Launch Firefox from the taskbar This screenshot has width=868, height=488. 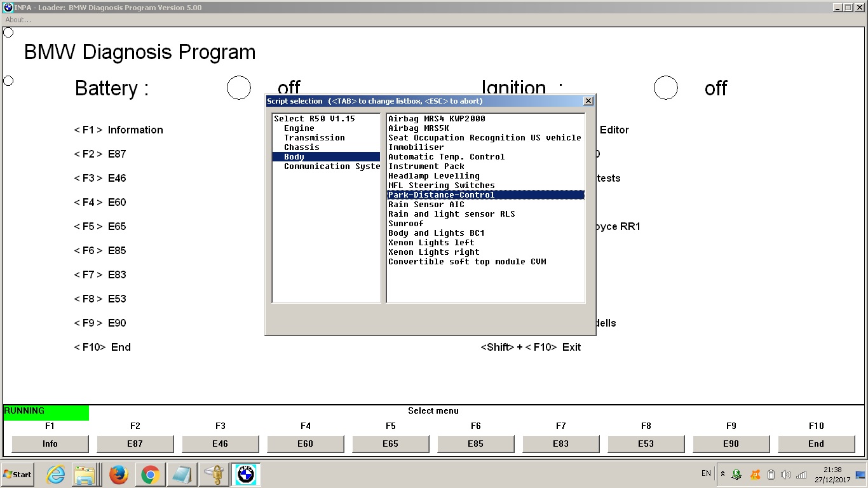(119, 475)
